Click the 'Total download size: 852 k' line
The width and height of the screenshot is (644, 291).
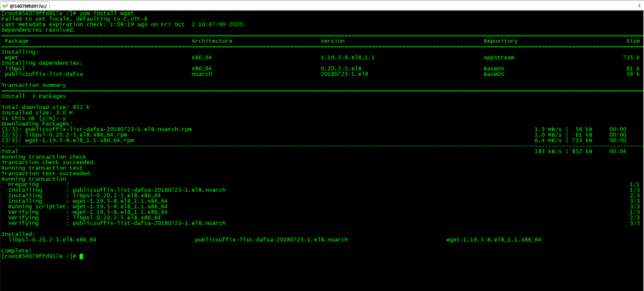click(45, 107)
